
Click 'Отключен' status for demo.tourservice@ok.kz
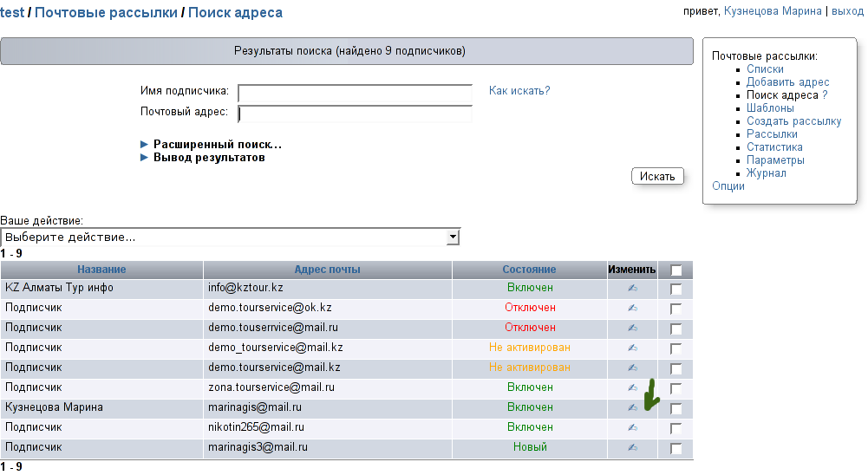pos(530,308)
